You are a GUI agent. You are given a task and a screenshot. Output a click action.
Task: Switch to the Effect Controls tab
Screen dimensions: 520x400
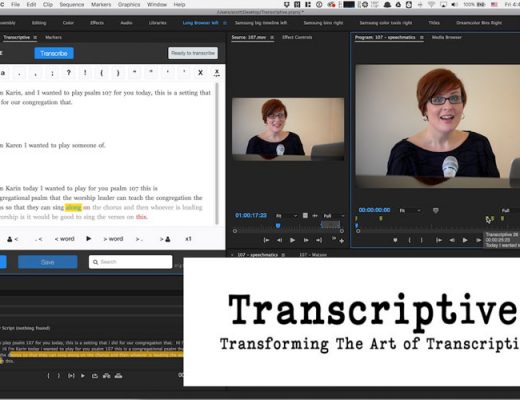click(297, 37)
